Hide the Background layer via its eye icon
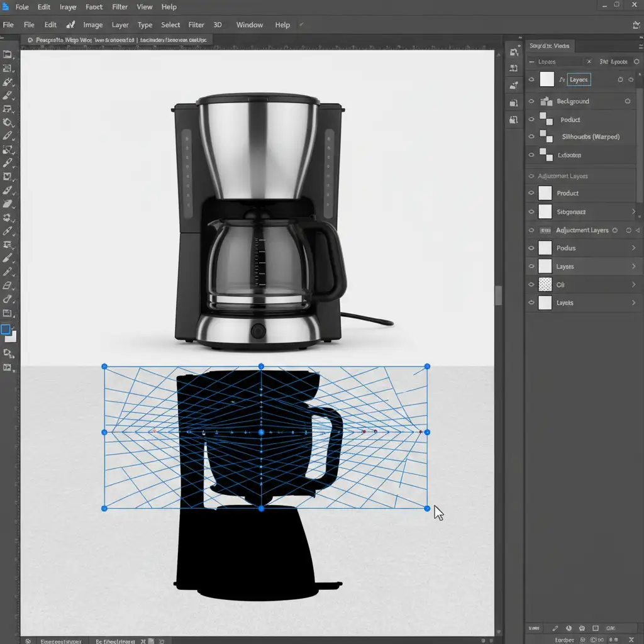644x644 pixels. (531, 101)
